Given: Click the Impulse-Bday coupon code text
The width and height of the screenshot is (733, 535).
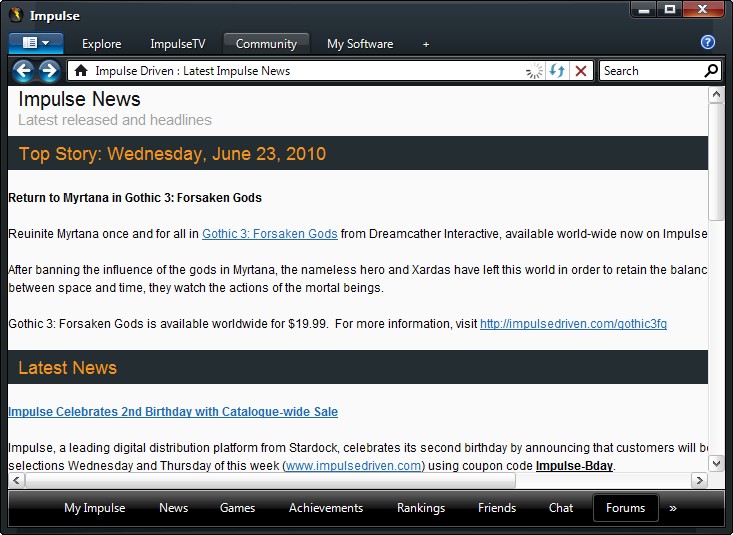Looking at the screenshot, I should click(x=574, y=466).
